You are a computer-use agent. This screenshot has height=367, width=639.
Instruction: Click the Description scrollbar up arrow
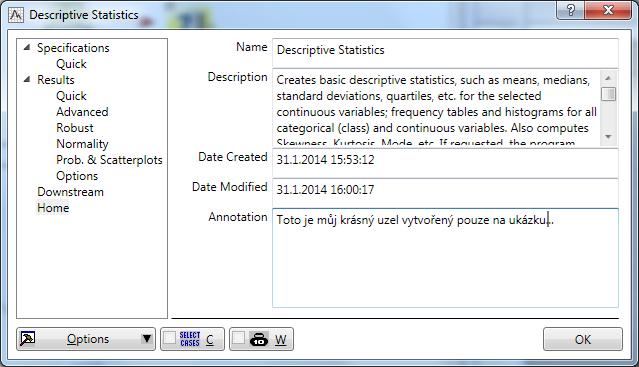(x=608, y=77)
